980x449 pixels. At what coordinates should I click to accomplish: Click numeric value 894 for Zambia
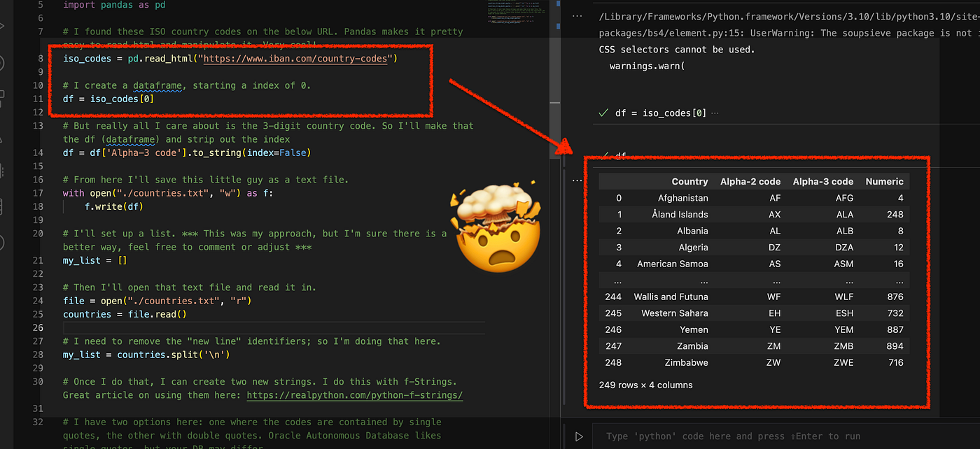[895, 346]
